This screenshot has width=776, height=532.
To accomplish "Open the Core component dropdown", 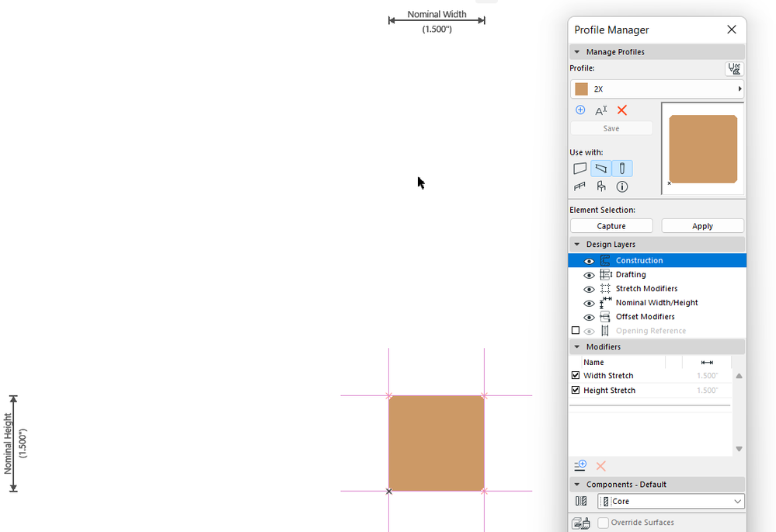I will (x=670, y=501).
